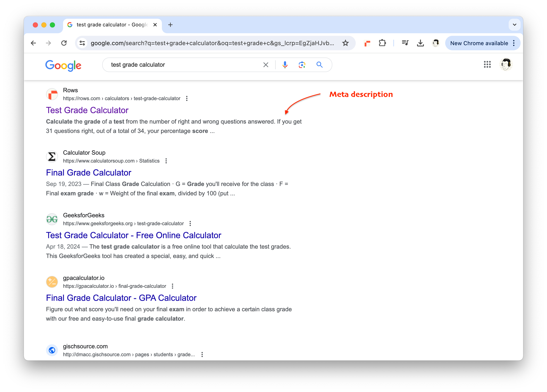Viewport: 547px width, 392px height.
Task: Click the browser forward arrow
Action: 49,43
